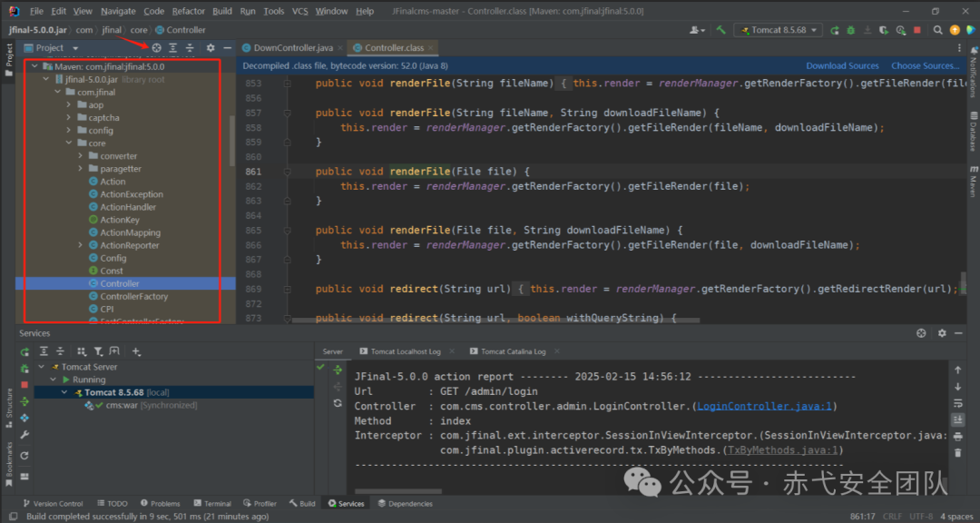Screen dimensions: 980x523
Task: Open LoginController.java:1 link in console
Action: click(x=764, y=406)
